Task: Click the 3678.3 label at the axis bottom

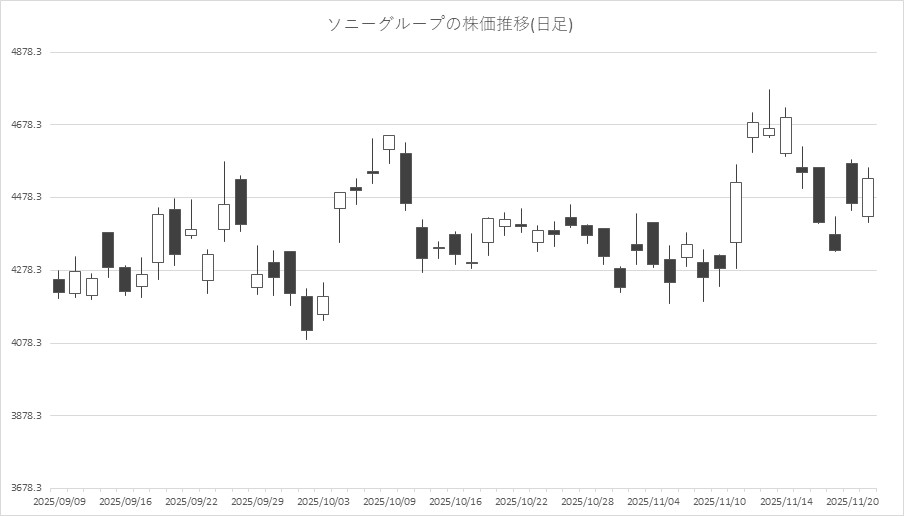Action: (25, 488)
